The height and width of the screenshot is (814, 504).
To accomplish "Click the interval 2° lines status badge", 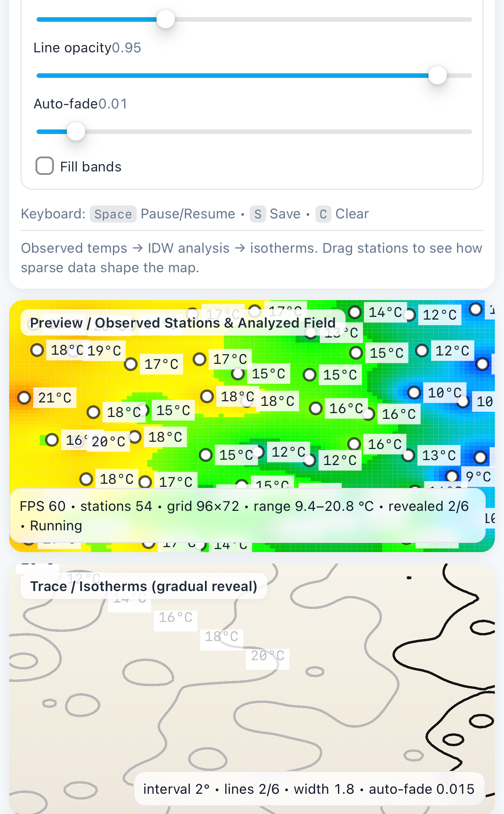I will (309, 789).
